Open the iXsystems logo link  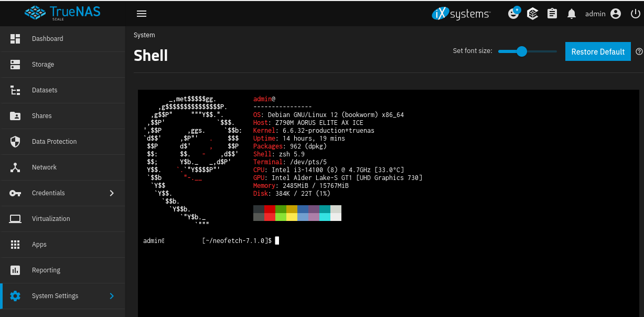tap(461, 14)
